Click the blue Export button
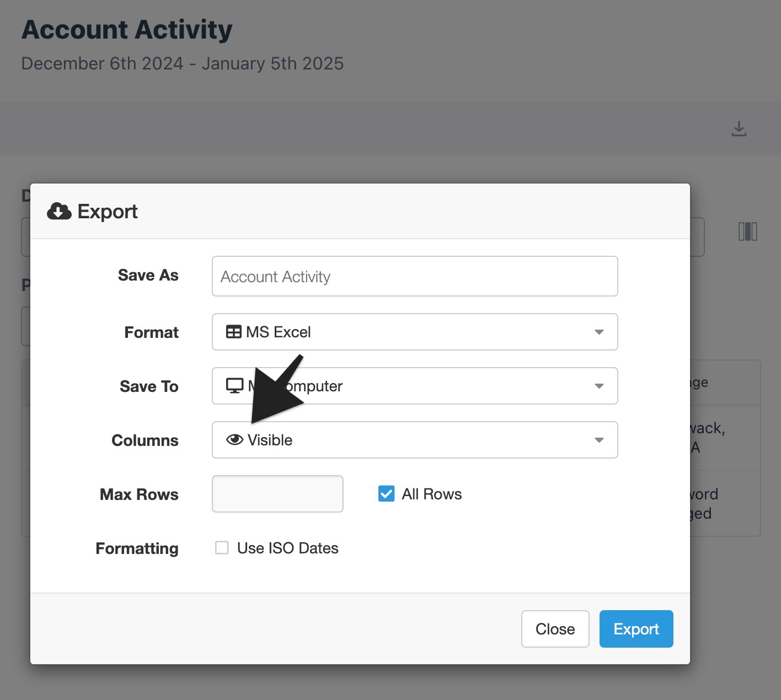Image resolution: width=781 pixels, height=700 pixels. [x=636, y=629]
